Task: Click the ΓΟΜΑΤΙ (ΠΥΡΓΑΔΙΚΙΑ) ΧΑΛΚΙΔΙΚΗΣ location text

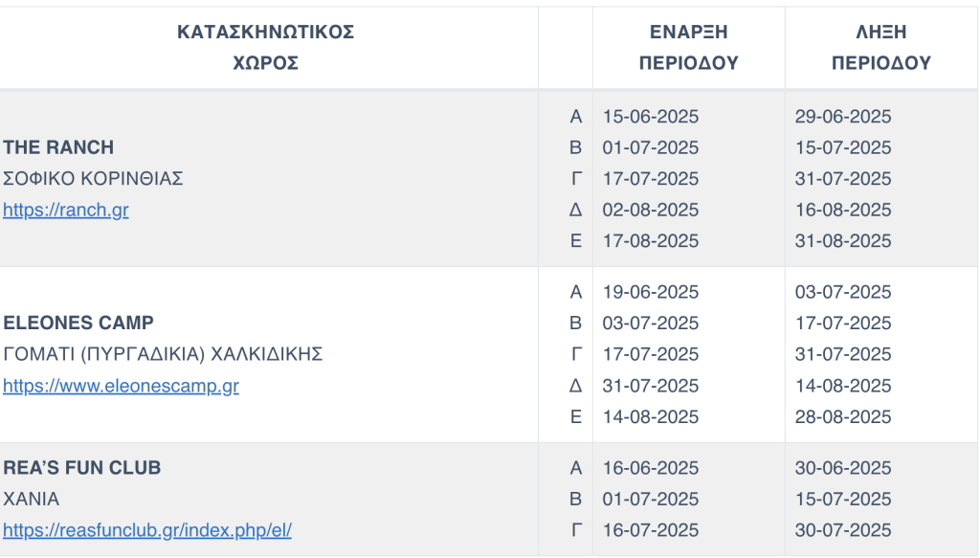Action: coord(163,354)
